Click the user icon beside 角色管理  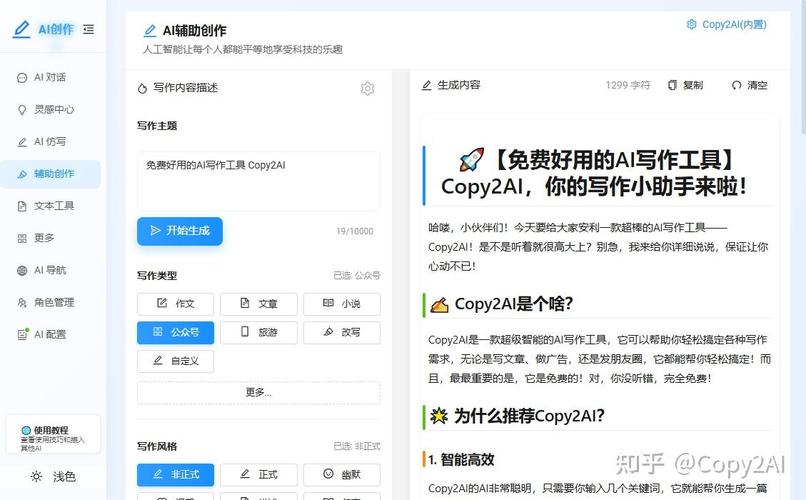click(22, 303)
